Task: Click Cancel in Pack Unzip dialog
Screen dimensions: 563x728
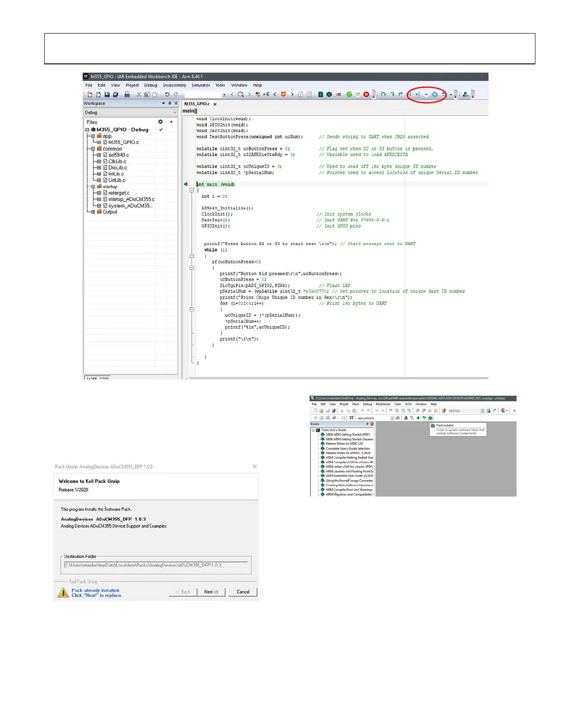Action: 243,591
